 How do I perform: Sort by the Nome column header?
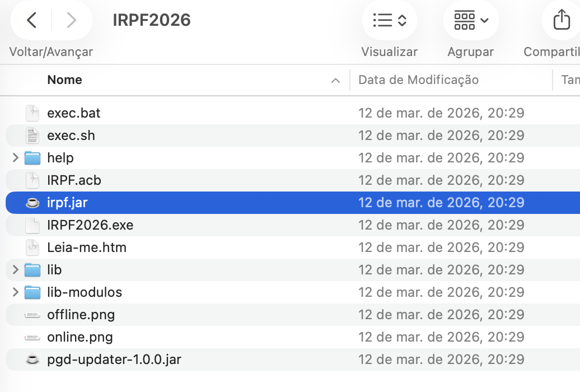pos(64,80)
